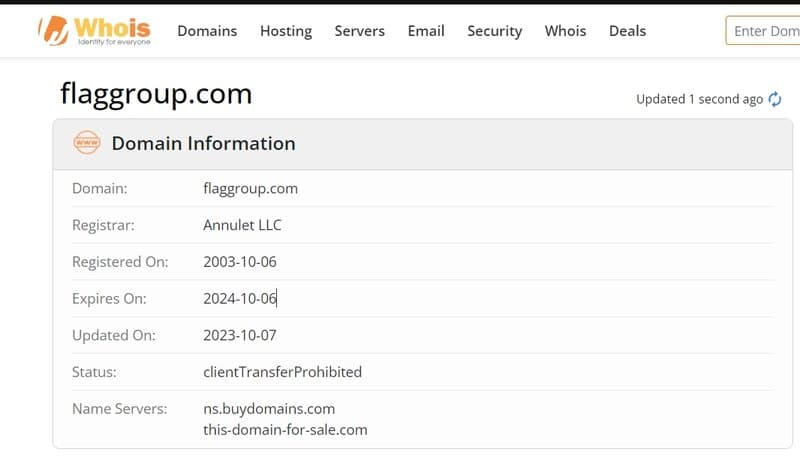This screenshot has width=800, height=464.
Task: Open the Domains menu
Action: [x=207, y=31]
